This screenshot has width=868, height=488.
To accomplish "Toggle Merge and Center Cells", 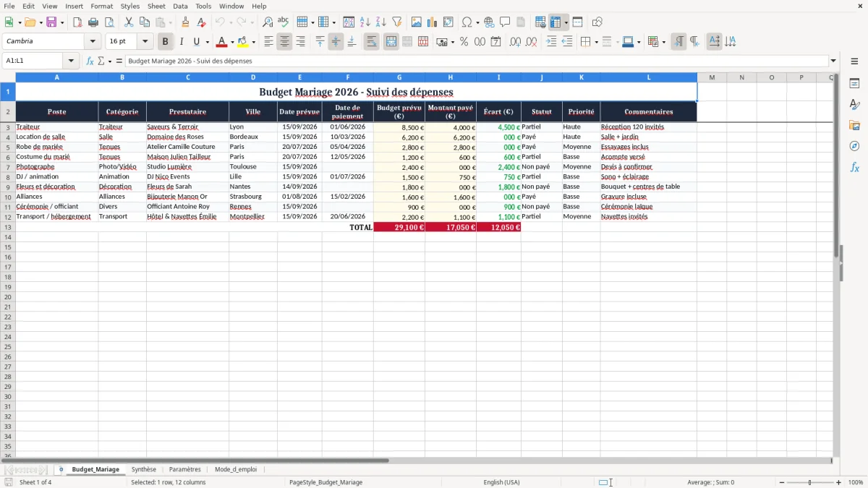I will (391, 42).
